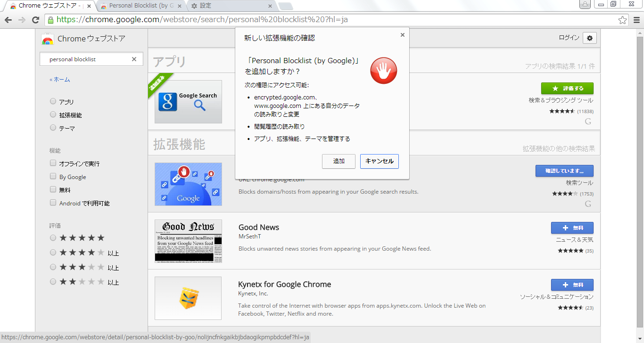Check the 無料 filter
Screen dimensions: 644x343
click(x=53, y=189)
